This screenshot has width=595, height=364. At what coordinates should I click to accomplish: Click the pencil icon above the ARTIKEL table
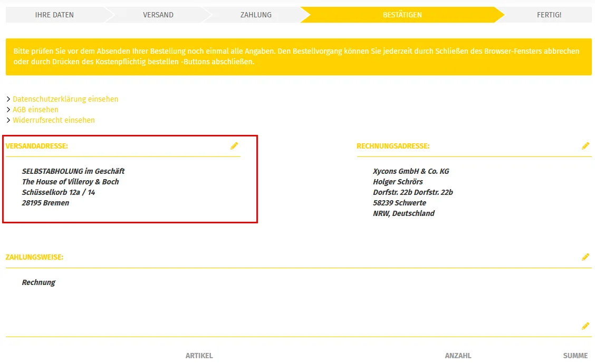point(586,326)
